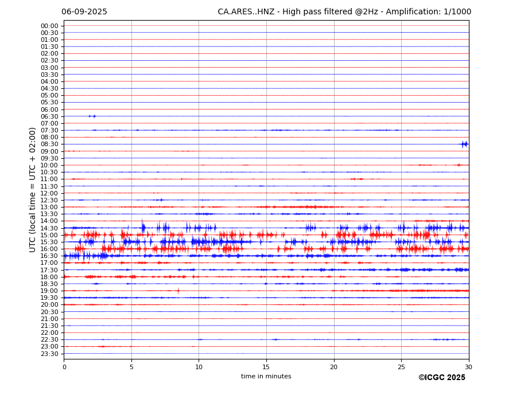Click the UTC local time y-axis label
532x399 pixels.
click(32, 190)
